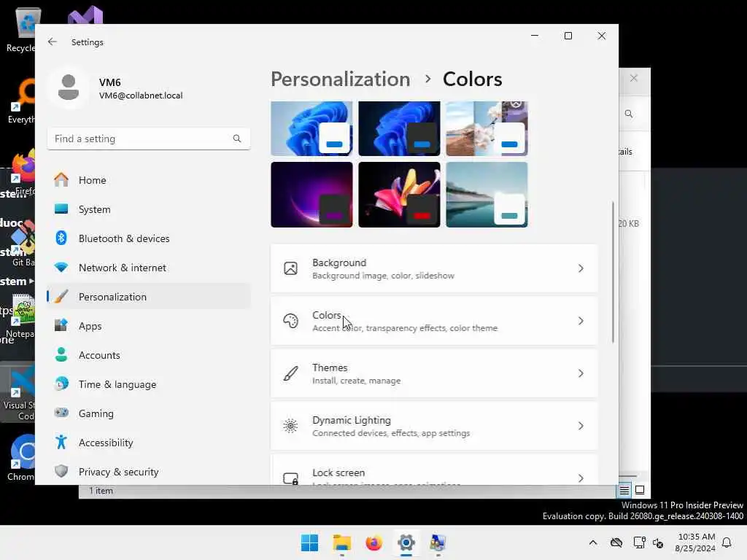Open Background image, color, slideshow row

(x=434, y=268)
